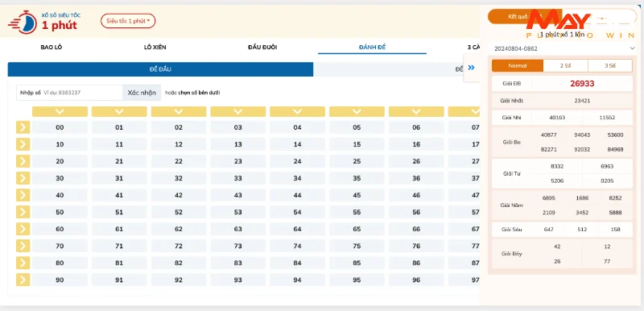This screenshot has height=311, width=644.
Task: Pick number 33 in the grid
Action: point(238,178)
